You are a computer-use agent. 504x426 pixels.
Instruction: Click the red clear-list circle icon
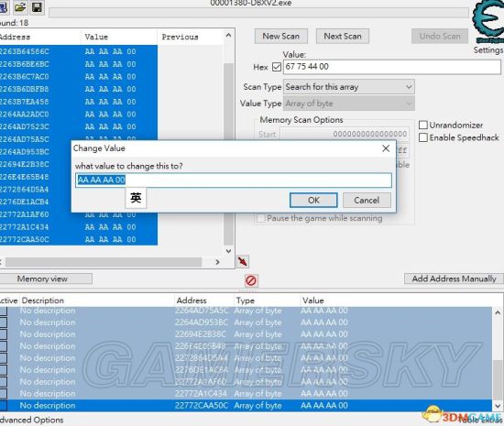(x=251, y=280)
